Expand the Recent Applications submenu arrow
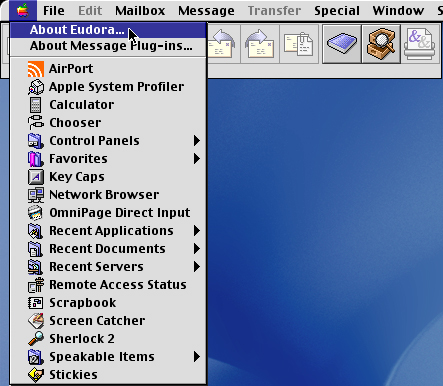The height and width of the screenshot is (386, 443). 197,231
